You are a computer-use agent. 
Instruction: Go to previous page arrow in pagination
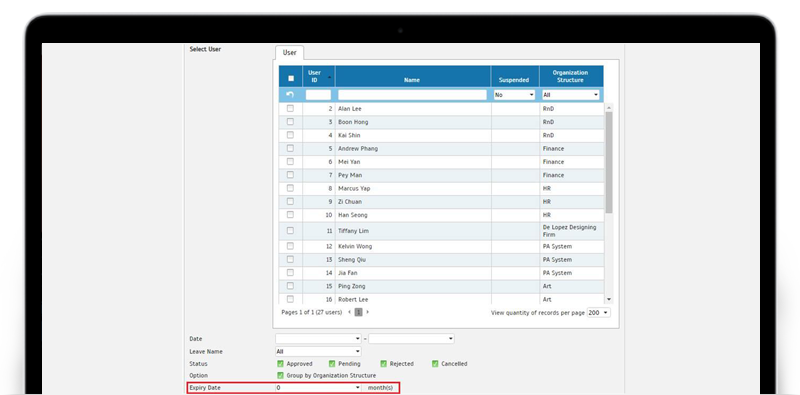349,312
